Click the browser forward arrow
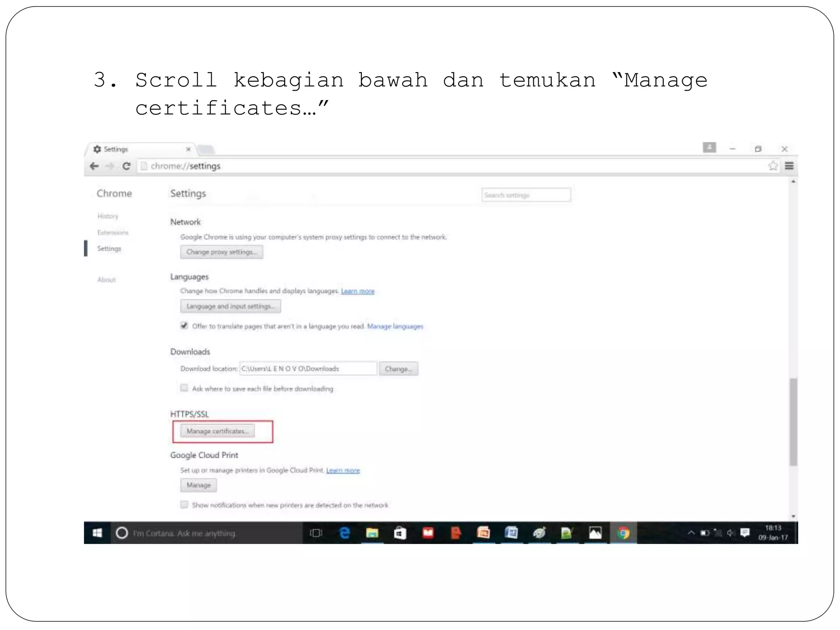The image size is (840, 630). point(110,166)
